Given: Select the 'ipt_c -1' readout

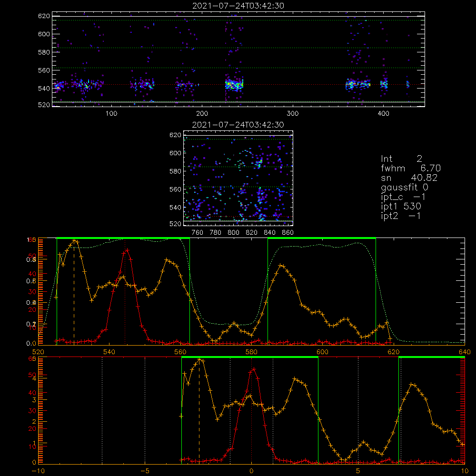Looking at the screenshot, I should 403,197.
